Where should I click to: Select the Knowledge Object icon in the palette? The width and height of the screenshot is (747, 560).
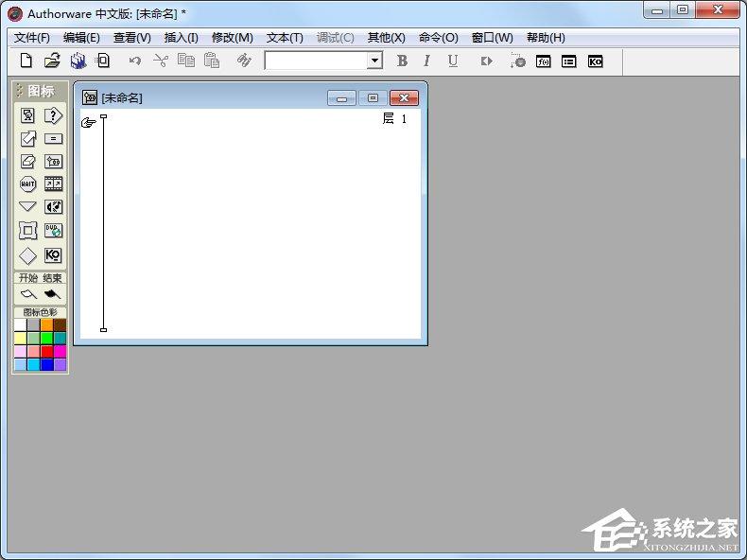pyautogui.click(x=53, y=255)
